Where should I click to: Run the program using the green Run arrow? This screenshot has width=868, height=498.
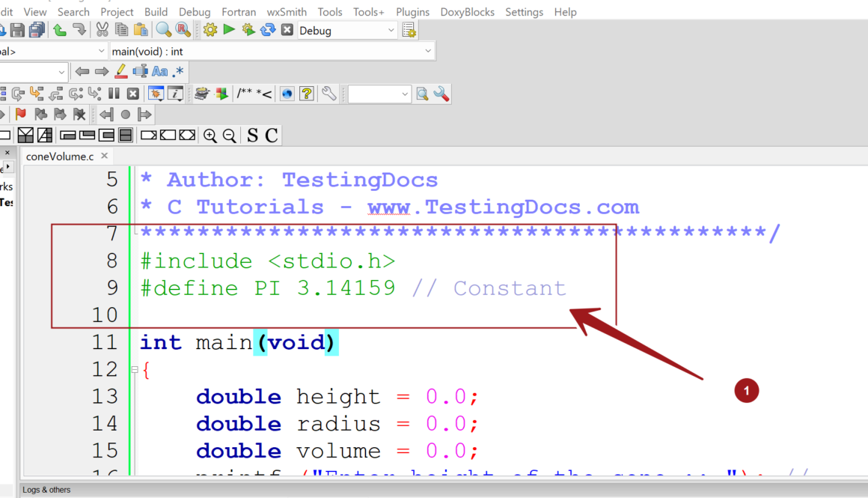[x=229, y=30]
